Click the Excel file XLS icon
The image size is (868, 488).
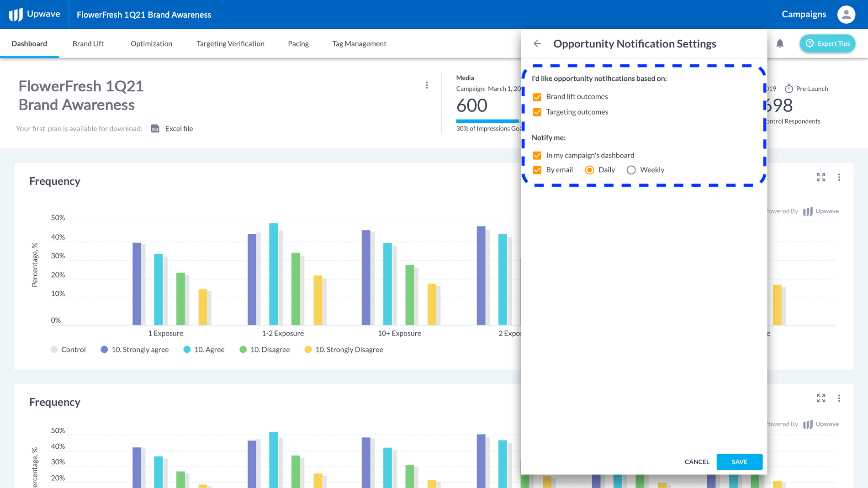pos(155,129)
